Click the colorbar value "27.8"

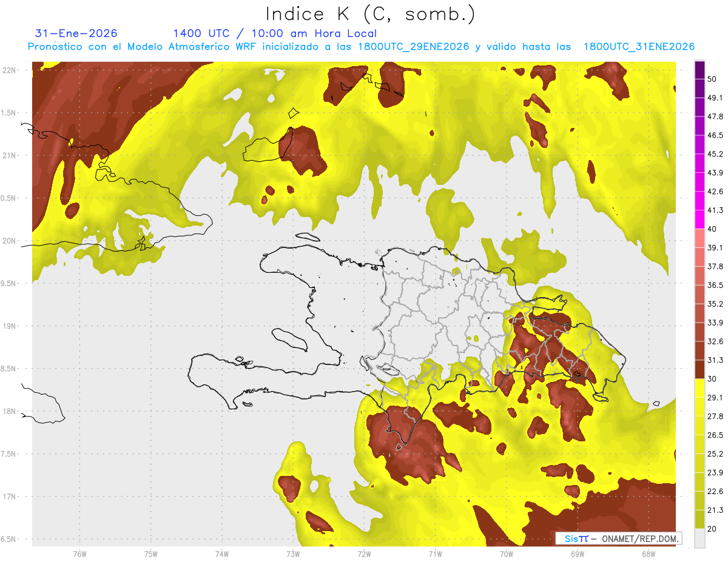715,416
